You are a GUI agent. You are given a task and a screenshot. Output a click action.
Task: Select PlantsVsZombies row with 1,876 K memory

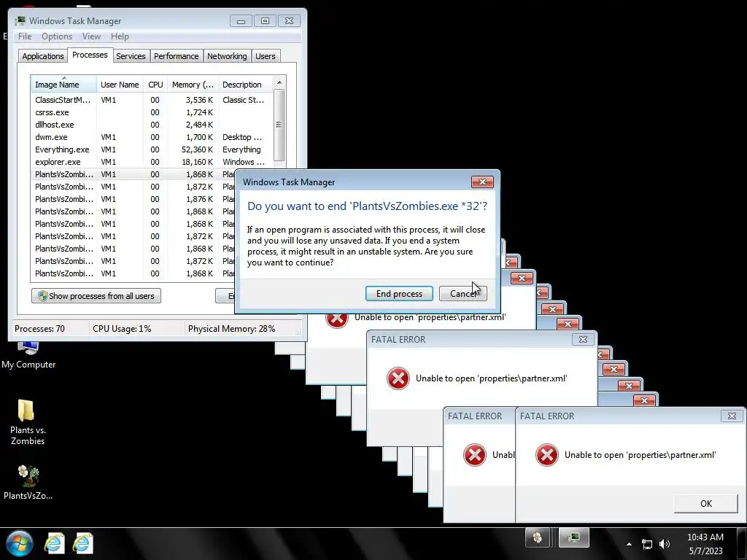[133, 199]
